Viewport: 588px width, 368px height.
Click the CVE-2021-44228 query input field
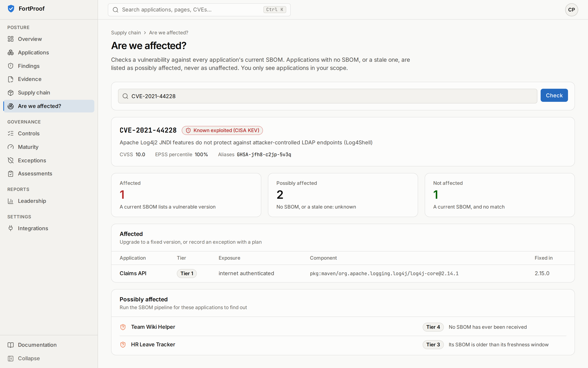point(327,96)
